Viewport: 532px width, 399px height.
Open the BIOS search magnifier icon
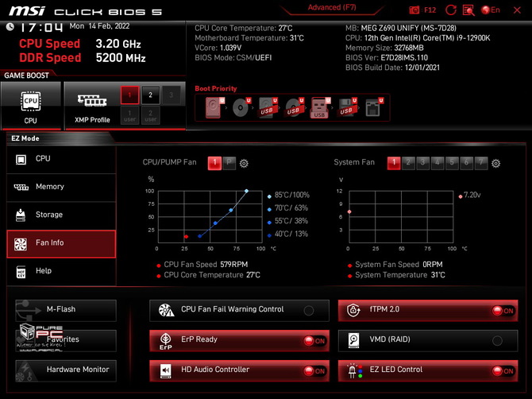click(x=468, y=10)
